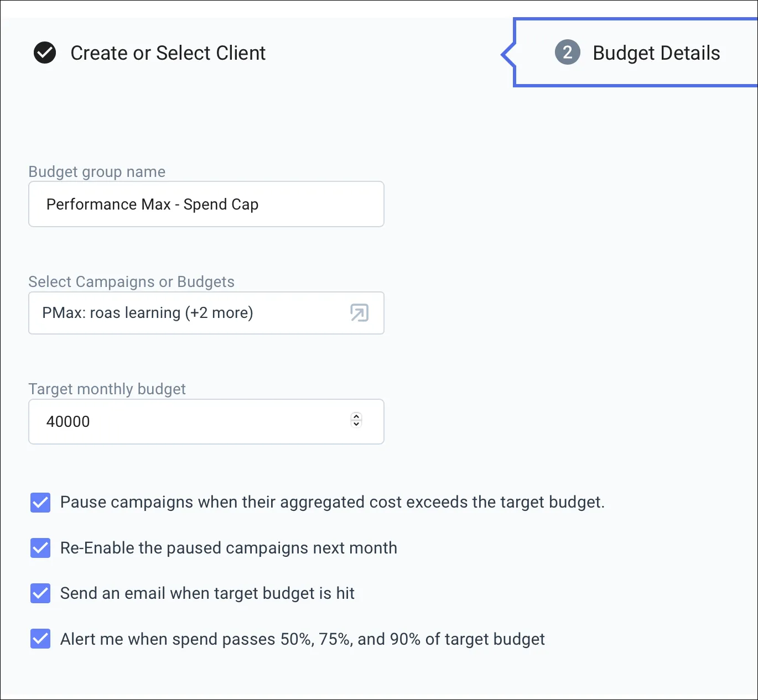Click the Target monthly budget number field

(188, 421)
